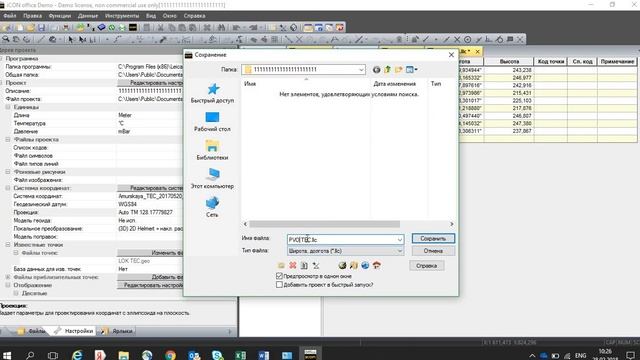Select the magnifier zoom tool
640x360 pixels.
pos(6,40)
